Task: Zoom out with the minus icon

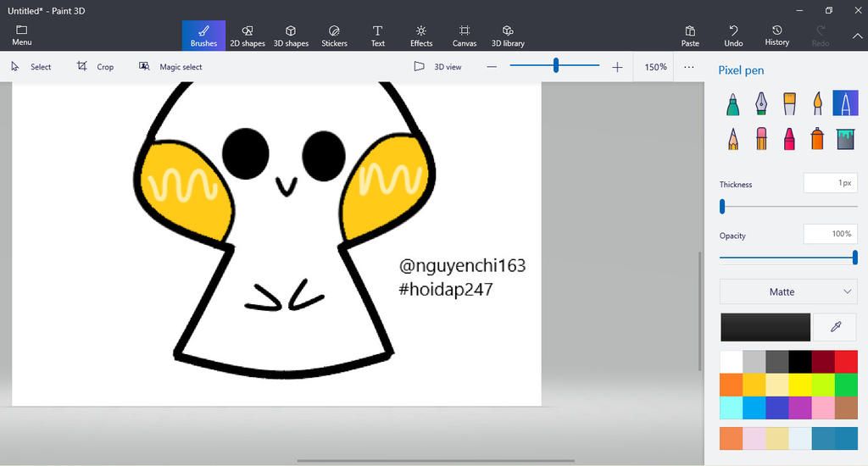Action: tap(492, 67)
